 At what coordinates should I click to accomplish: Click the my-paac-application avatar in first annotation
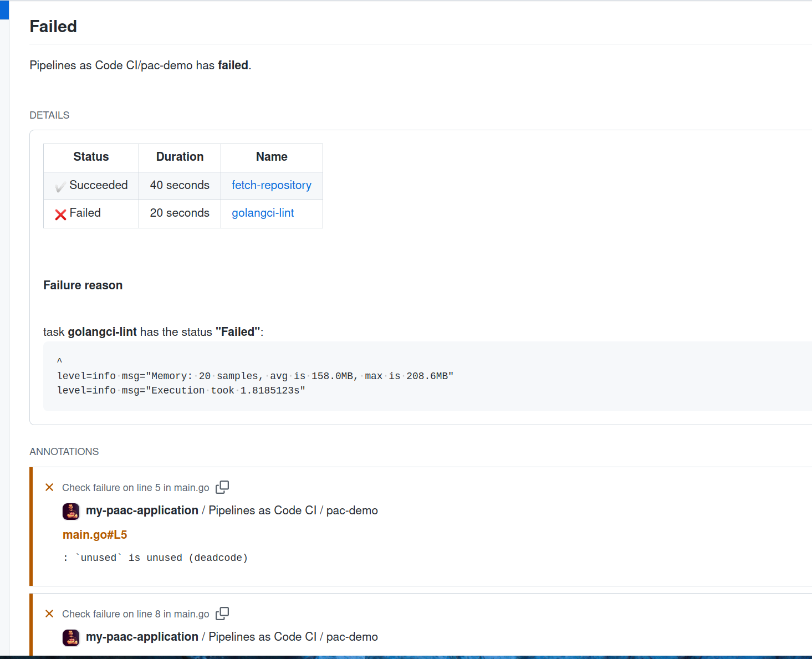coord(71,511)
